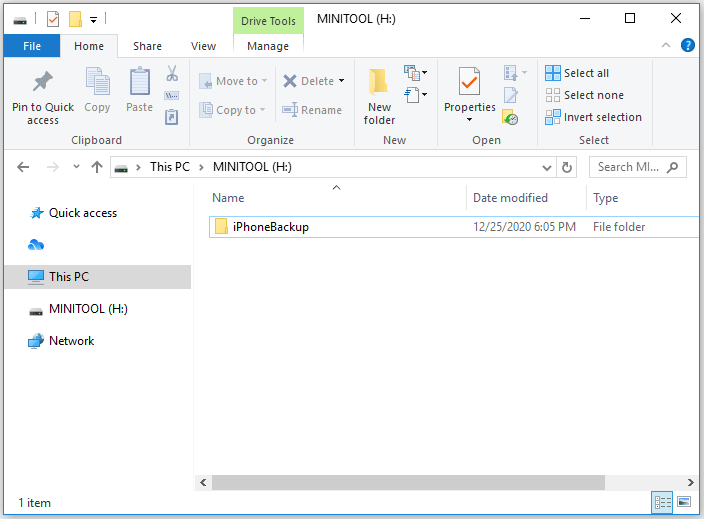Click the Paste clipboard icon
This screenshot has height=519, width=704.
(x=140, y=81)
